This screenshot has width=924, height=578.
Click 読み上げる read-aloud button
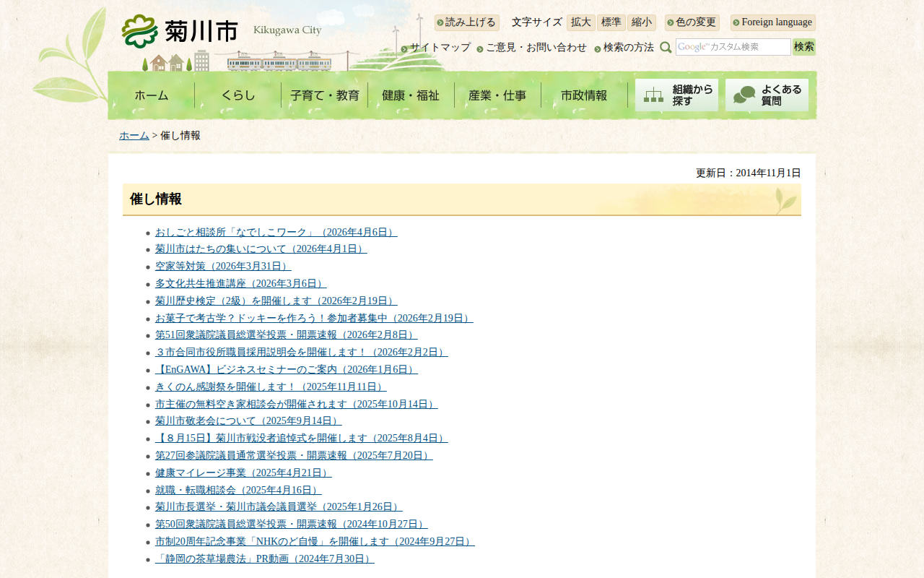pyautogui.click(x=467, y=22)
